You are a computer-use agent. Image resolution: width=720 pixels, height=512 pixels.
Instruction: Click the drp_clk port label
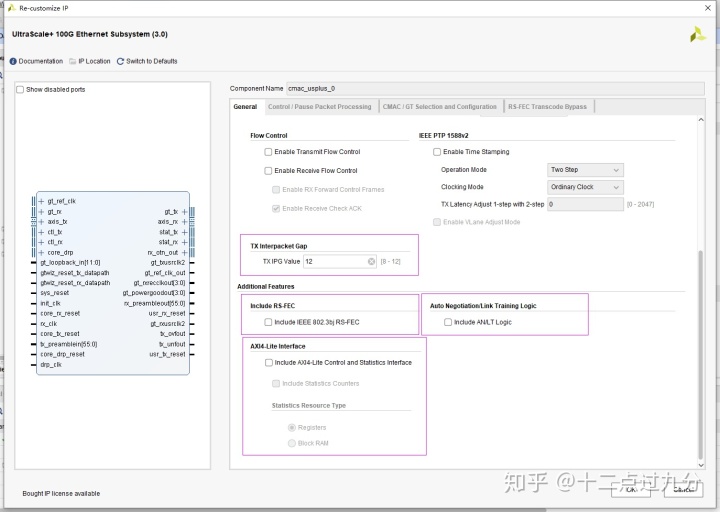coord(51,365)
